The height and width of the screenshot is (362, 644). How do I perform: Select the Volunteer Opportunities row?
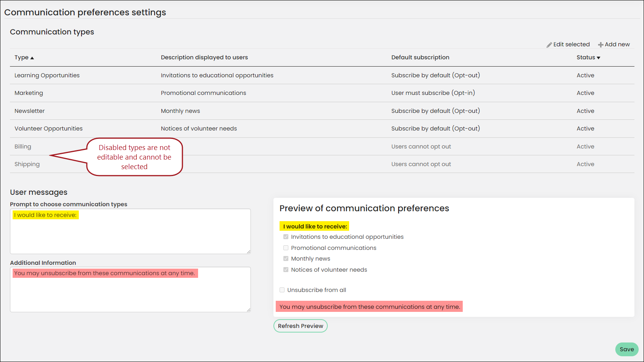click(322, 129)
